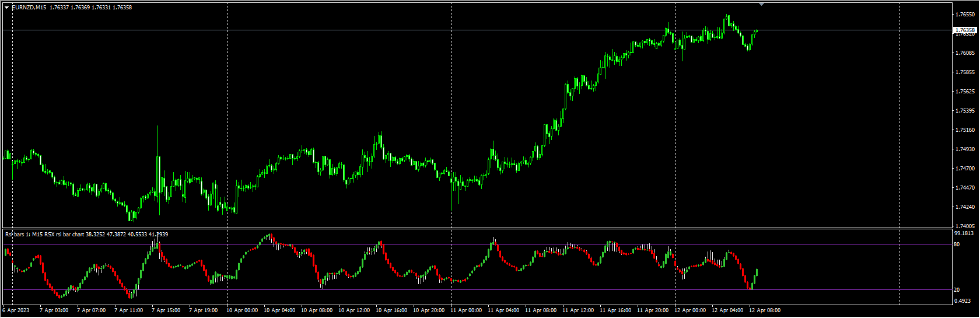Screen dimensions: 980x318
Task: Click the 7 Apr 07:00 time label
Action: coord(91,310)
